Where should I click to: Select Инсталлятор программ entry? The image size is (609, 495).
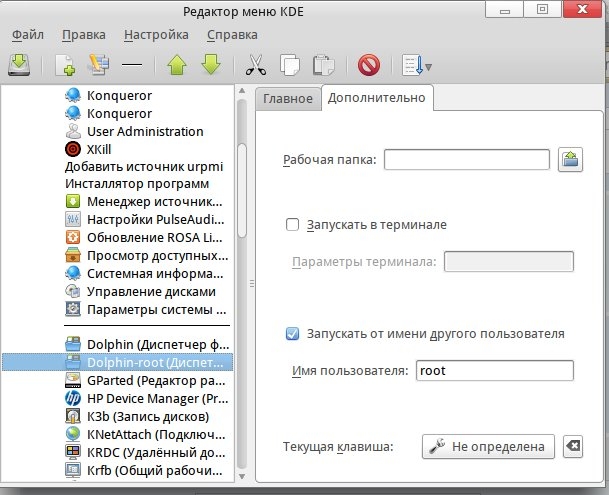[137, 183]
